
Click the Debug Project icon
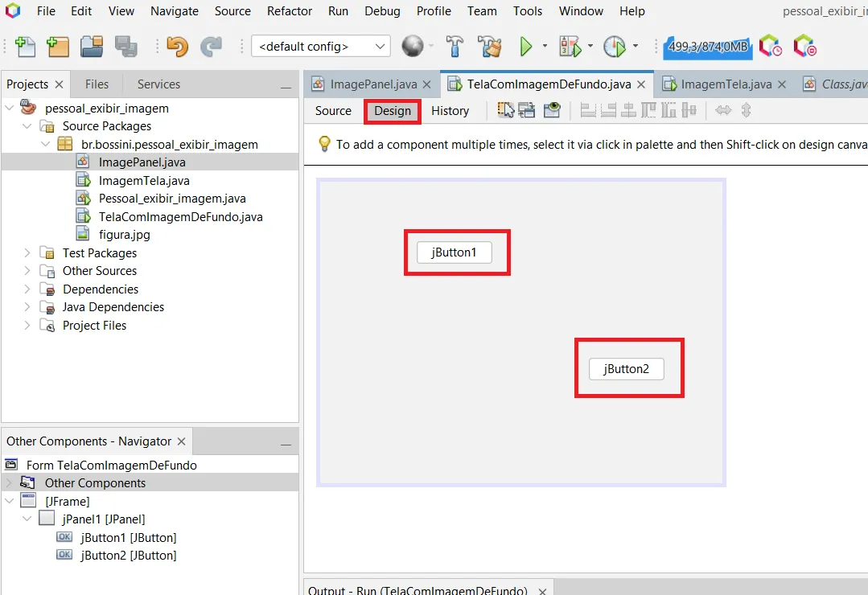570,47
